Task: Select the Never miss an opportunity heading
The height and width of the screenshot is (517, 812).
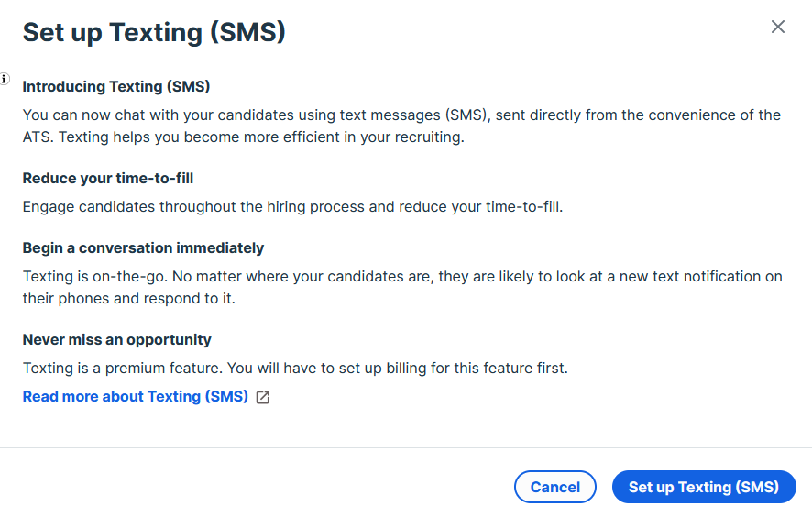Action: coord(117,339)
